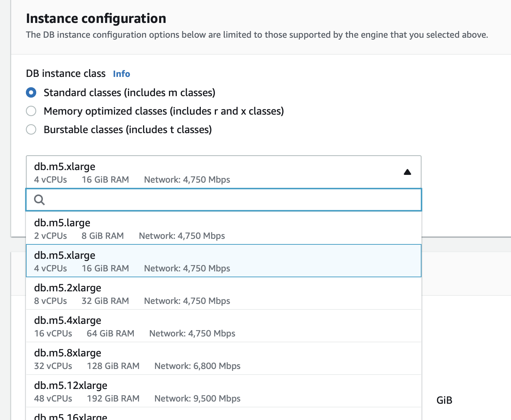Screen dimensions: 511x420
Task: Select Memory optimized classes radio button
Action: pyautogui.click(x=31, y=111)
